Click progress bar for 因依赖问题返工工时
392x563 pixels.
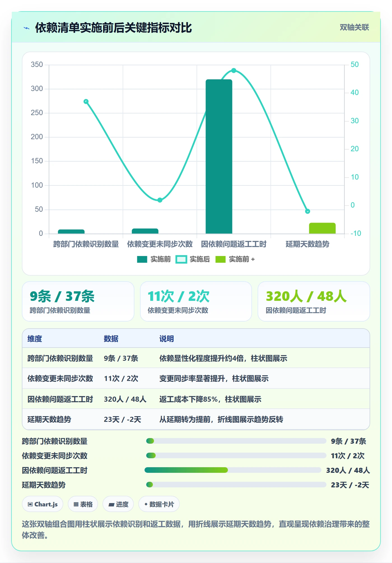pos(233,470)
